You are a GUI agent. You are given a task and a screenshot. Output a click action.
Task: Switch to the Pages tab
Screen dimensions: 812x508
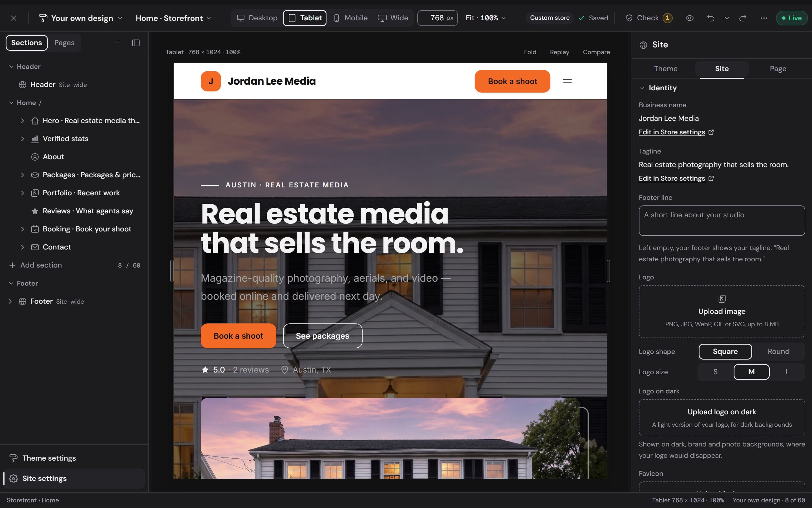(64, 43)
